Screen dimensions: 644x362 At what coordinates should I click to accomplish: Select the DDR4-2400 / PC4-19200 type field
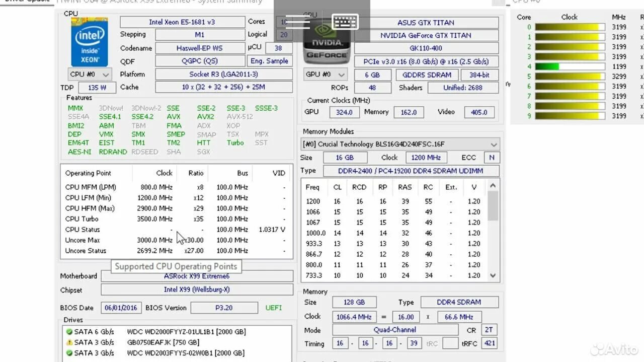coord(411,171)
